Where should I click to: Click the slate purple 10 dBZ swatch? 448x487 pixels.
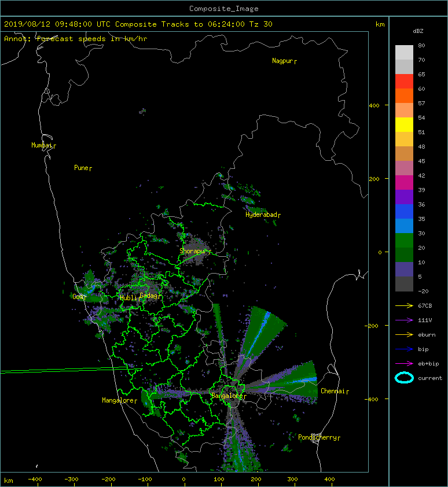404,269
